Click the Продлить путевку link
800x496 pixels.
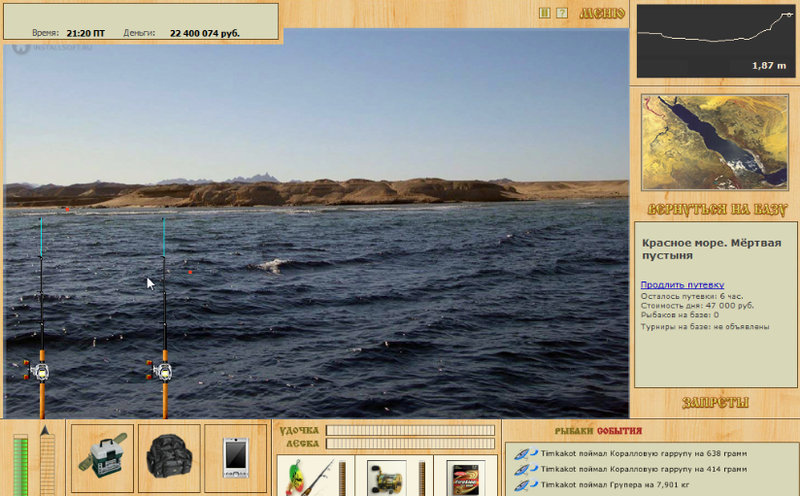coord(682,285)
